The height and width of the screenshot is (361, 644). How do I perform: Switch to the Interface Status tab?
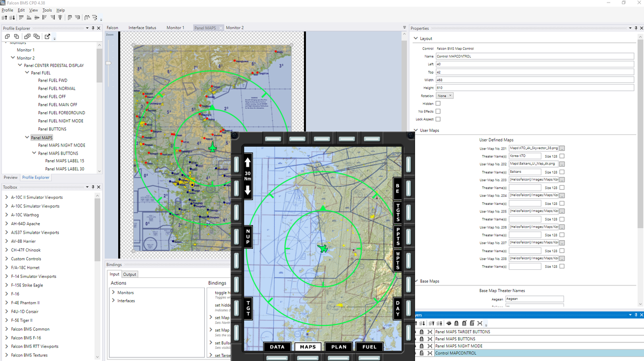[x=142, y=28]
